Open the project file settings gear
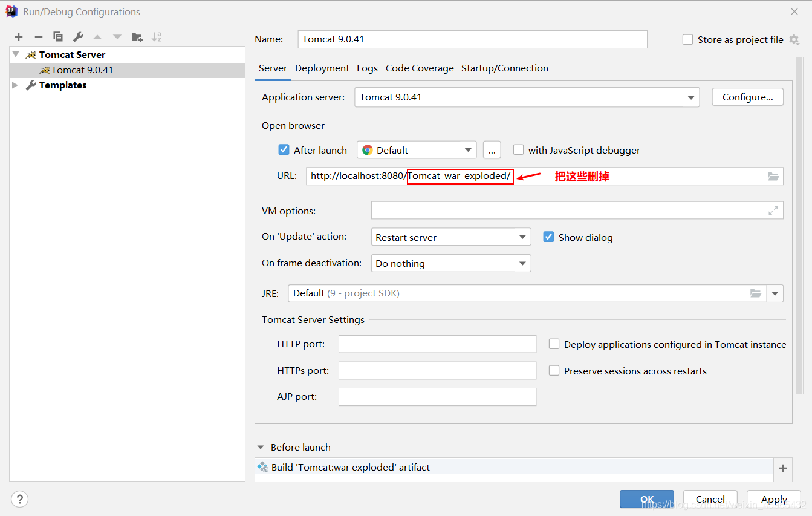The width and height of the screenshot is (812, 516). tap(794, 39)
